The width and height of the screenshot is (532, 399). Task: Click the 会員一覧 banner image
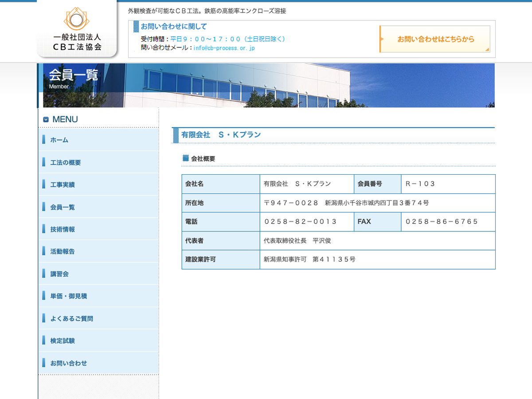(x=266, y=85)
